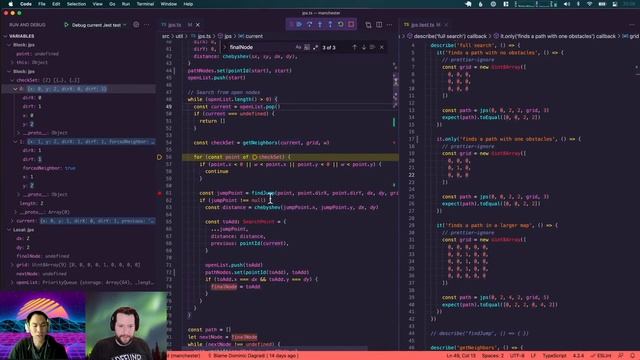640x360 pixels.
Task: Click the red breakpoint dot on line 61
Action: click(160, 193)
